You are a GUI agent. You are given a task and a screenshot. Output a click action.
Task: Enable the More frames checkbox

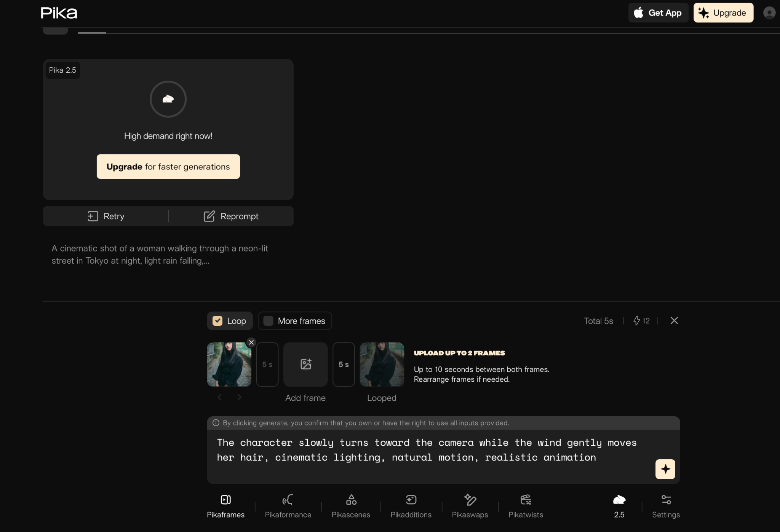click(269, 321)
